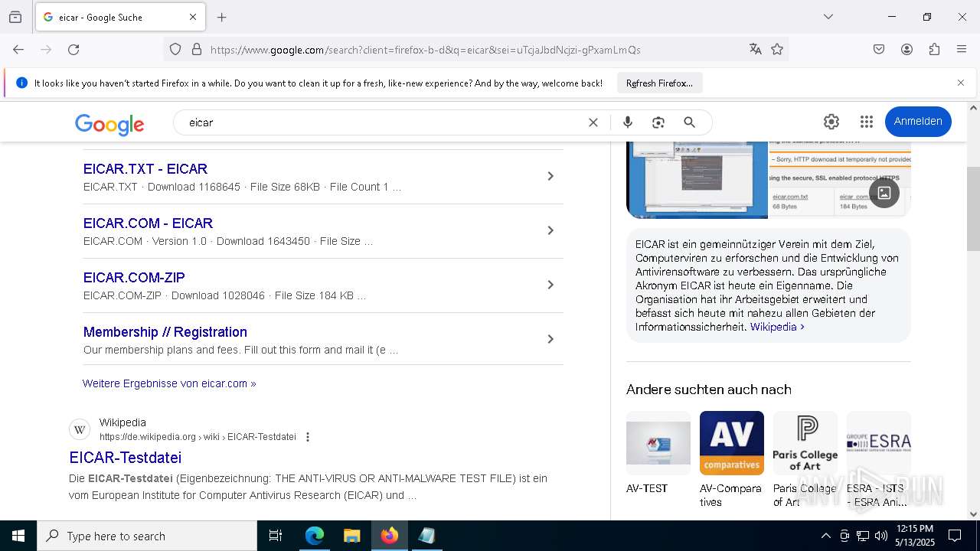Close the eicar - Google Suche tab
Viewport: 980px width, 551px height.
[x=193, y=17]
